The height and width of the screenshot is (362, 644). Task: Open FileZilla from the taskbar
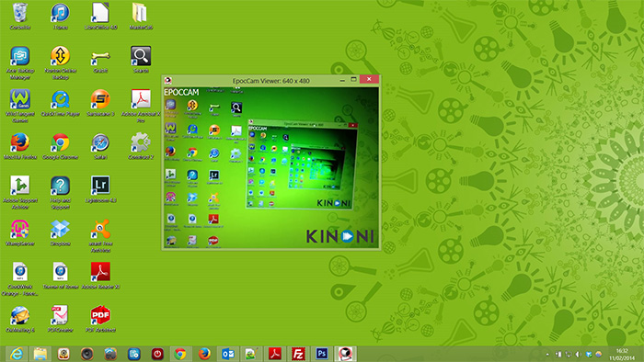(x=298, y=354)
